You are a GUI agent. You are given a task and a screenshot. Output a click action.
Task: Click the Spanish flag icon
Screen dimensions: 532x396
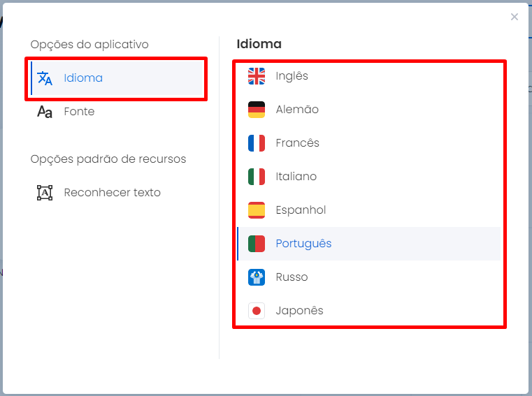(x=257, y=210)
